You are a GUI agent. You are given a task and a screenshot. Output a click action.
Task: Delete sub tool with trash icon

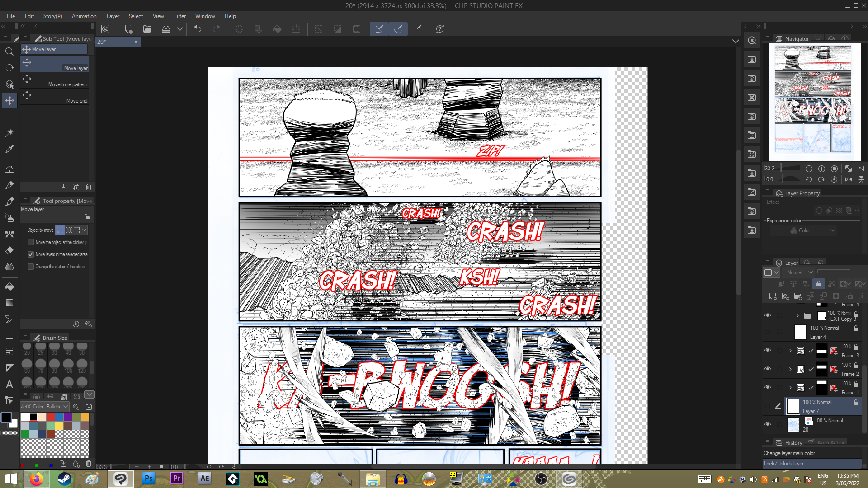[89, 187]
